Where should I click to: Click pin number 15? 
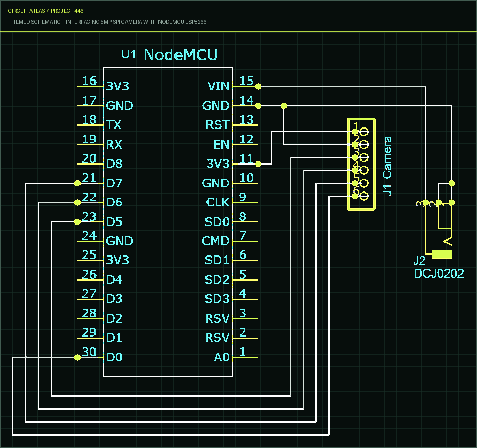click(x=246, y=81)
